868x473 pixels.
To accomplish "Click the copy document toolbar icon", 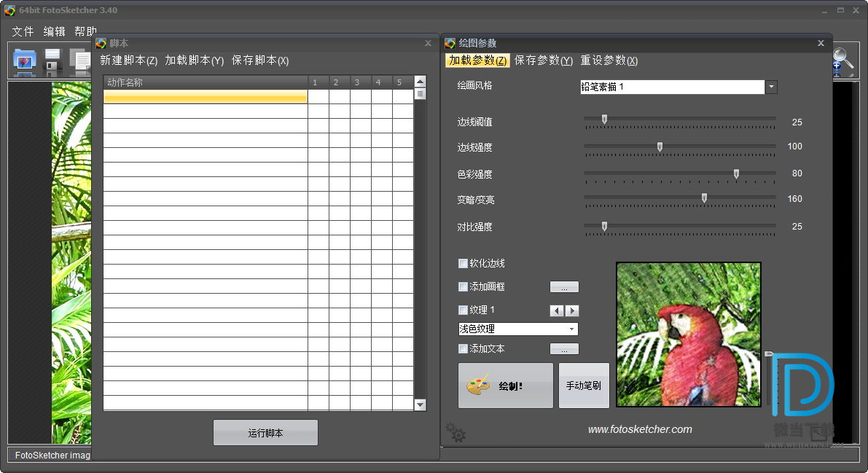I will 79,63.
